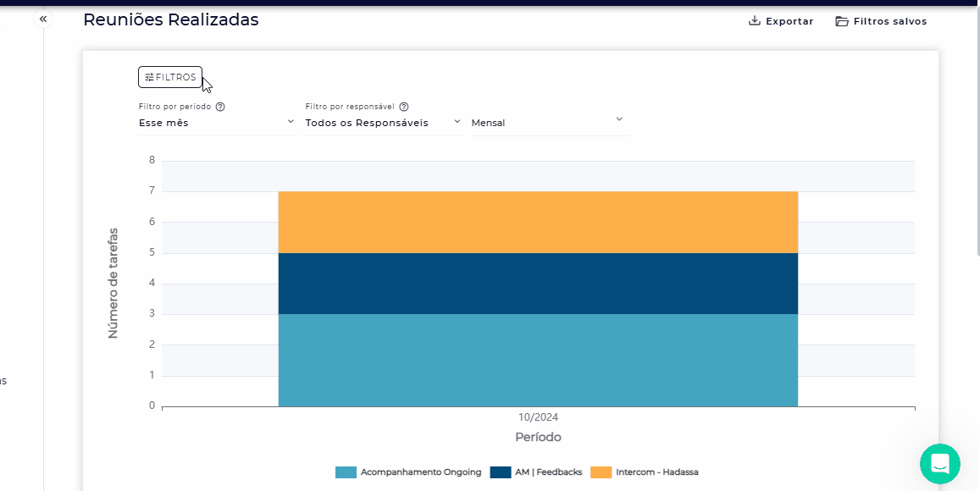Click the filter sliders icon in FILTROS
This screenshot has height=491, width=980.
(149, 77)
